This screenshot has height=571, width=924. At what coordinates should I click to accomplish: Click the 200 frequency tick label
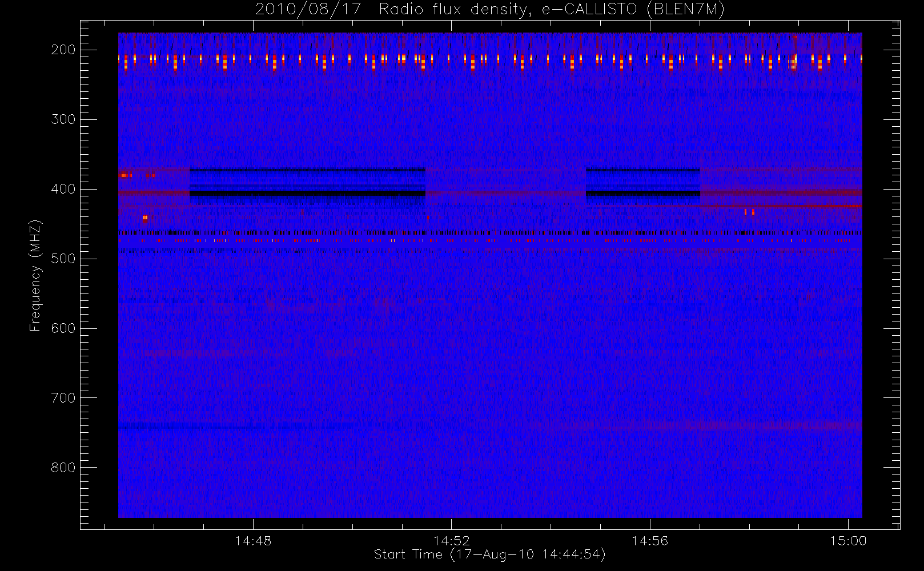point(63,50)
